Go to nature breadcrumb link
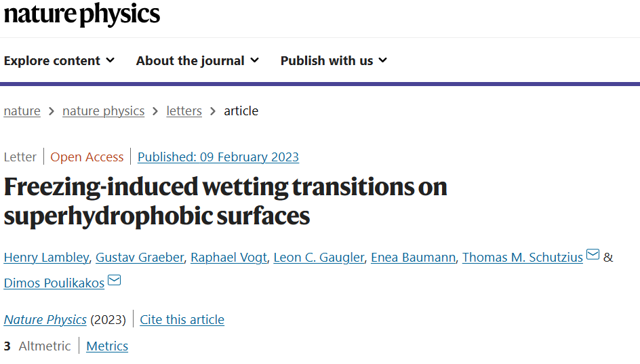The image size is (640, 364). click(22, 111)
